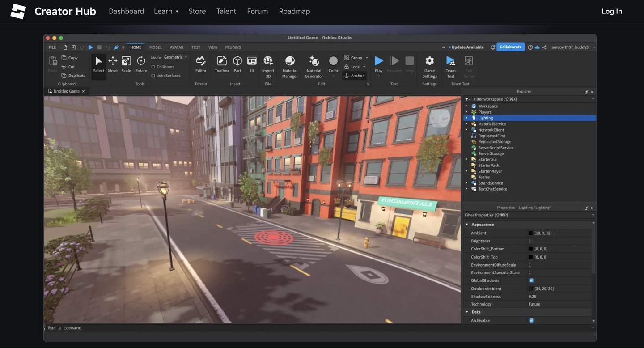Expand the MaterialService tree node

(x=467, y=124)
